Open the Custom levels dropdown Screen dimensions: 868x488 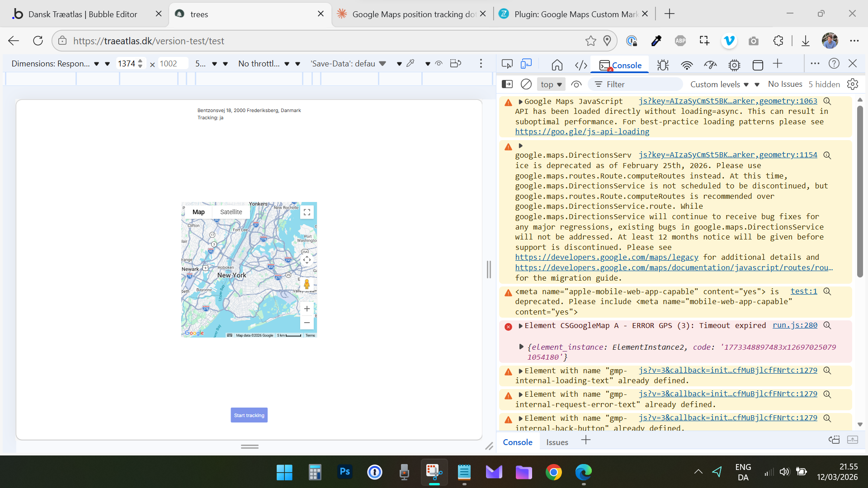pos(719,84)
